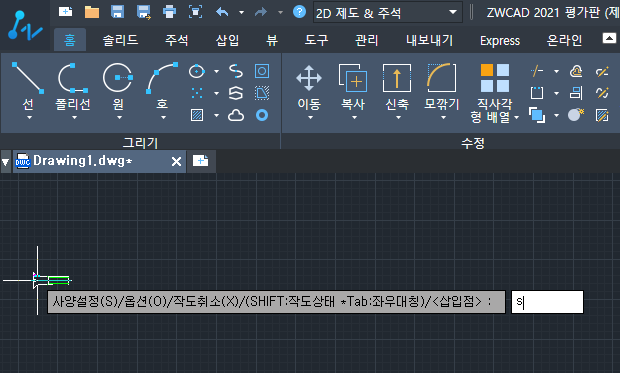This screenshot has height=373, width=620.
Task: Select the 원 (Circle) tool
Action: 118,86
